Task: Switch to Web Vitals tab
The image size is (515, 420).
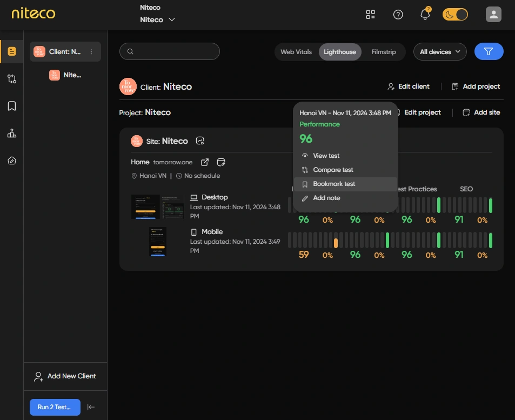Action: click(296, 52)
